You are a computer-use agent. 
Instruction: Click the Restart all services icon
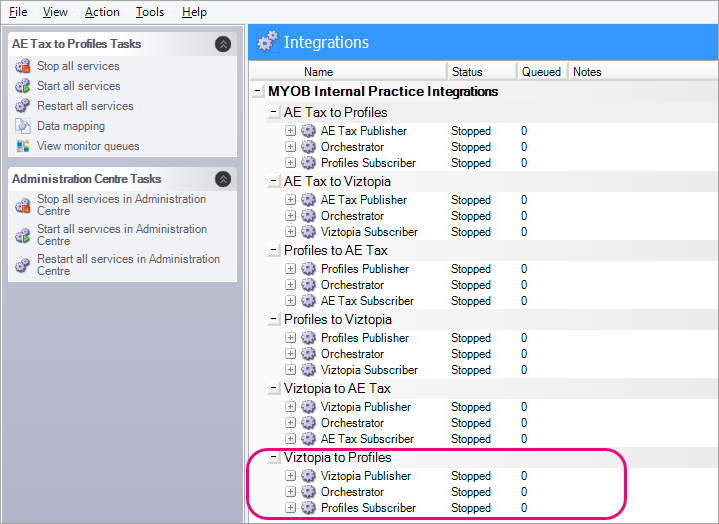point(23,106)
